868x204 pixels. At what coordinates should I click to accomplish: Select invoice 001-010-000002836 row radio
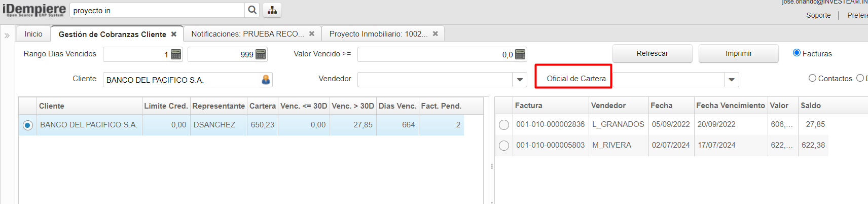coord(504,125)
